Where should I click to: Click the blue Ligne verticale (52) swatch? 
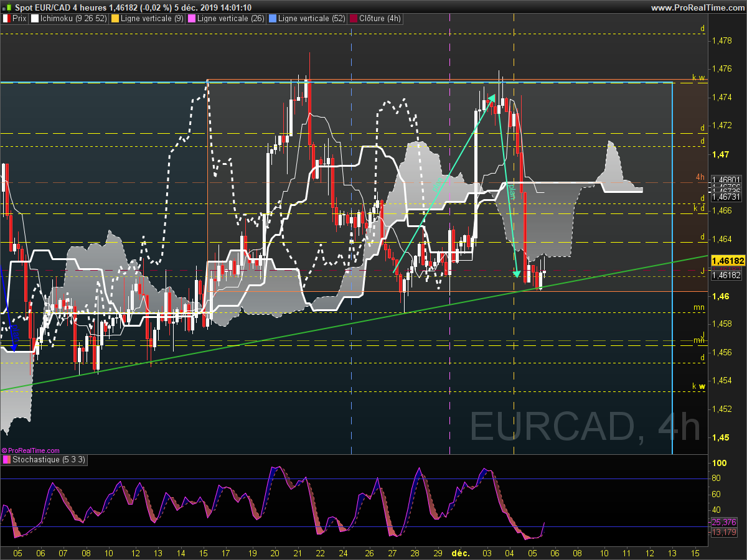click(x=272, y=19)
